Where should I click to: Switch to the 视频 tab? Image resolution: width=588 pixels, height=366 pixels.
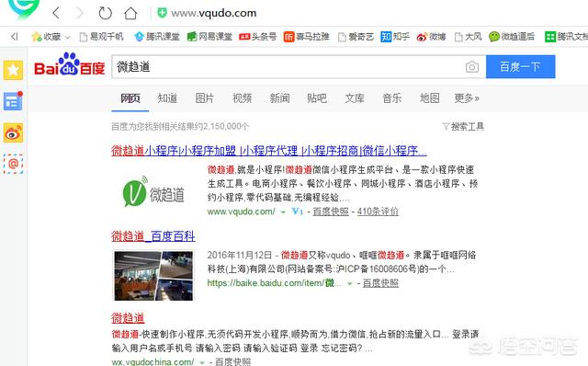tap(242, 98)
